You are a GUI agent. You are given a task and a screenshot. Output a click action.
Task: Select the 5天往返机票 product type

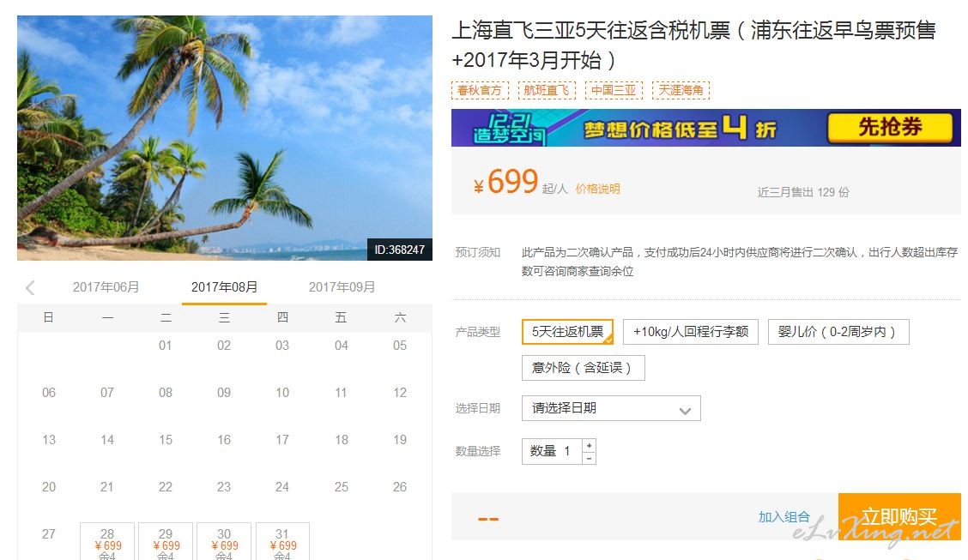click(x=567, y=332)
